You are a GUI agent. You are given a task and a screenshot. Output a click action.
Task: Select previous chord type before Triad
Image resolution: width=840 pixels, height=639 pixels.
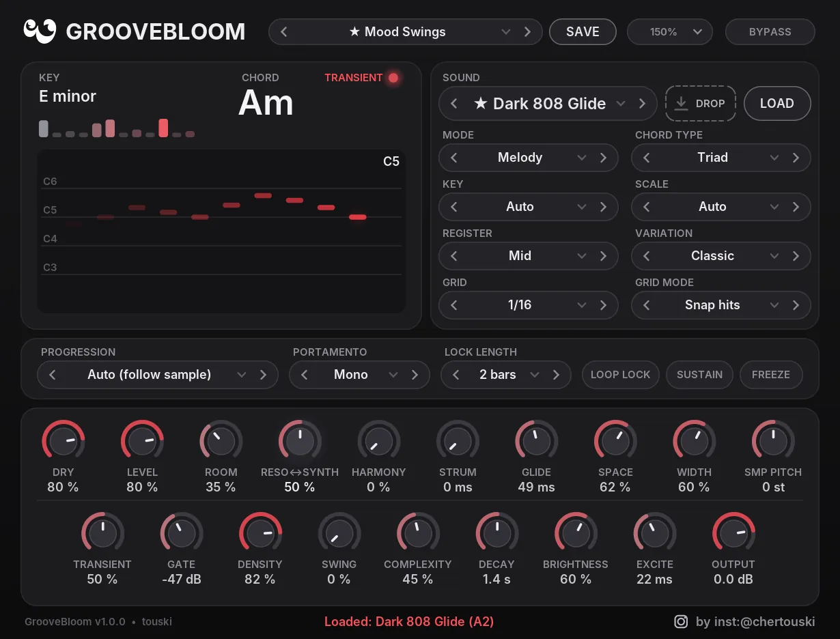tap(647, 157)
